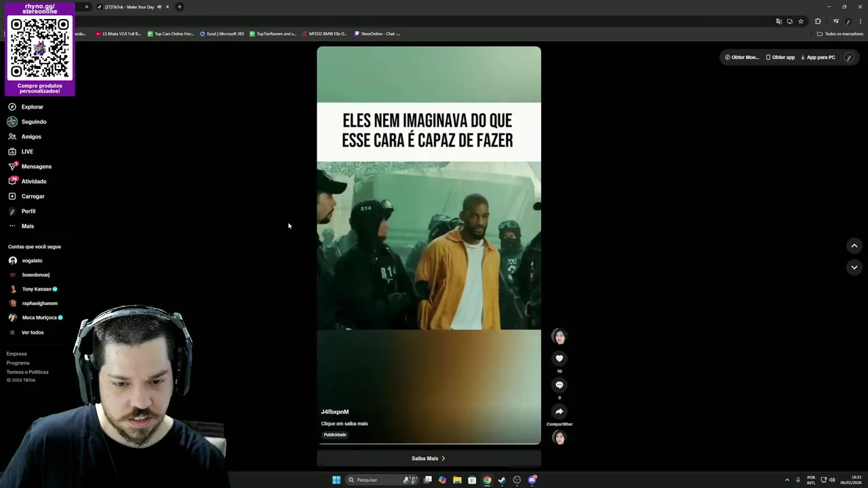Open the Chrome profile avatar in toolbar
Screen dimensions: 868x488
[848, 21]
